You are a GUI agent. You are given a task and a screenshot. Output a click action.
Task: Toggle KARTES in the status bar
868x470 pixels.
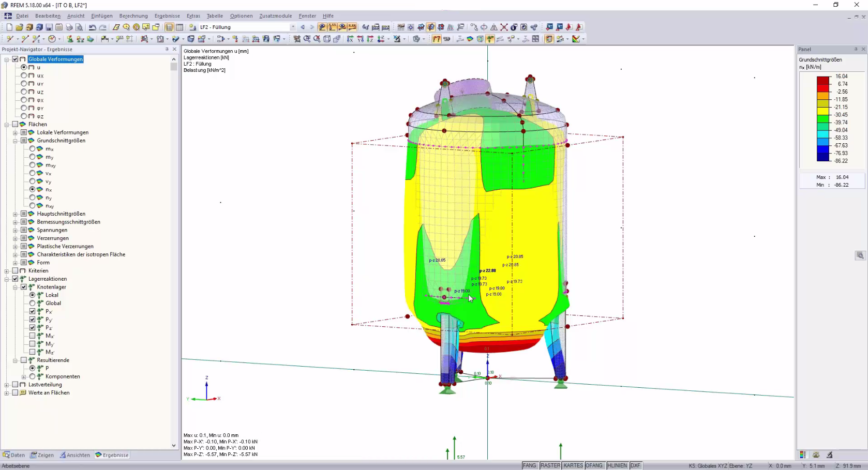point(573,465)
